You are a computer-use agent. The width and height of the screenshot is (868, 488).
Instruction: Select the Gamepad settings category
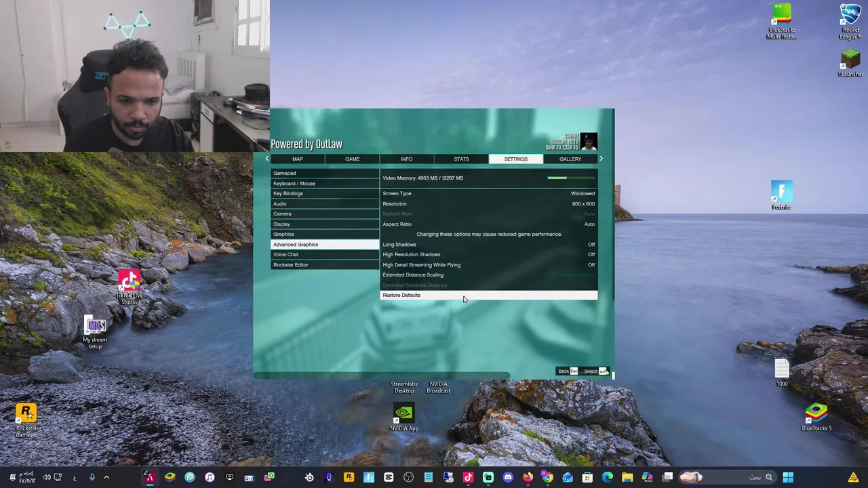[325, 174]
